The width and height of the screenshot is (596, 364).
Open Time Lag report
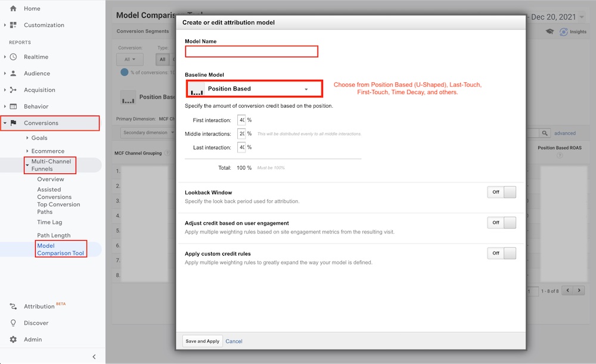pyautogui.click(x=49, y=222)
